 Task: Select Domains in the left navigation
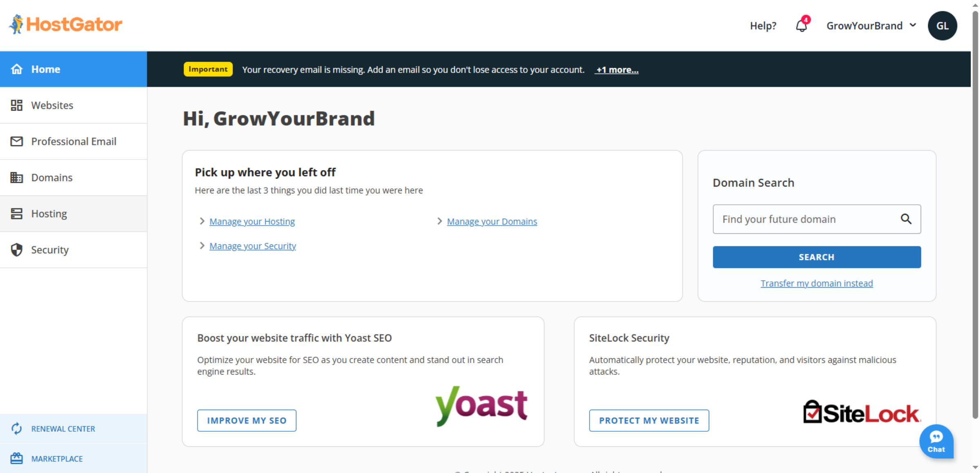(52, 178)
